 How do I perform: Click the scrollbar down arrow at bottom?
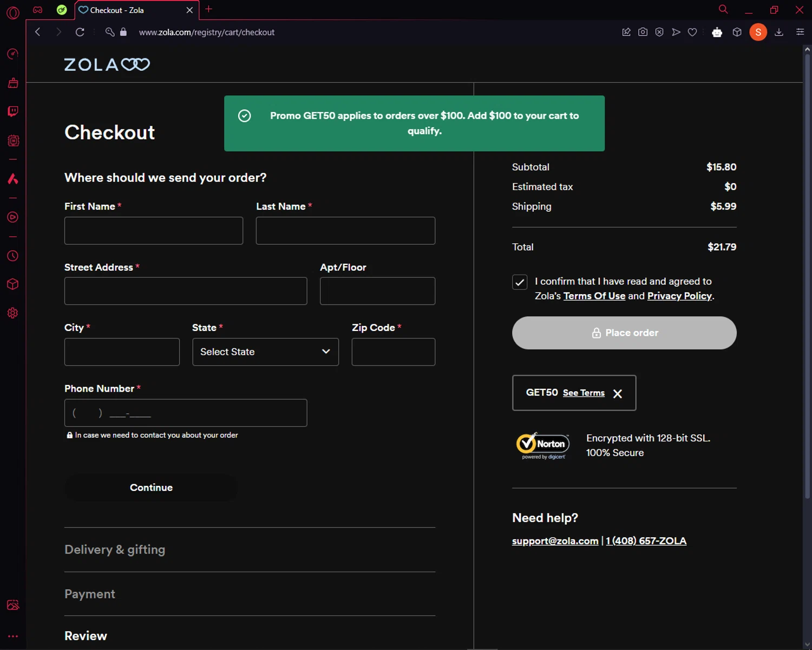coord(807,645)
